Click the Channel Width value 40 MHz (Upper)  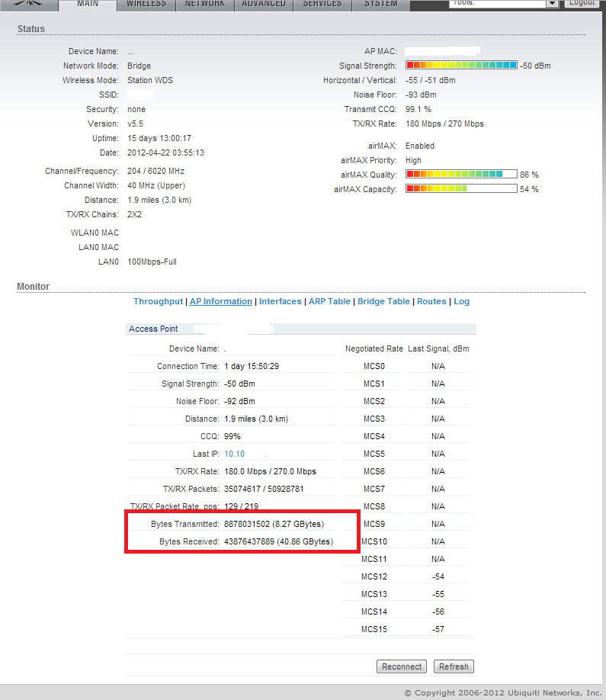click(156, 185)
